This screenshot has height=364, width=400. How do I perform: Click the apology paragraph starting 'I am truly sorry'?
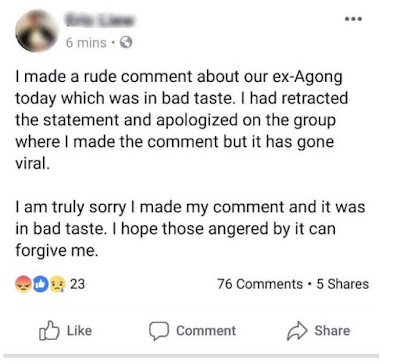pyautogui.click(x=190, y=229)
